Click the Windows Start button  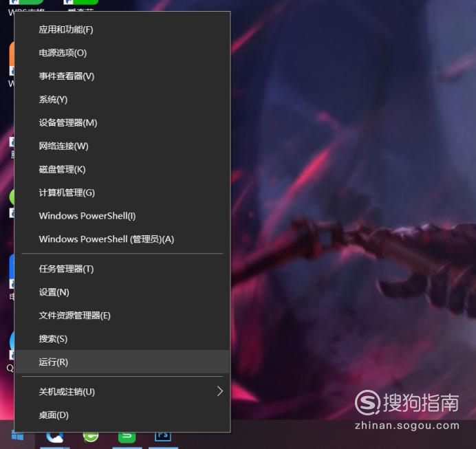coord(17,436)
